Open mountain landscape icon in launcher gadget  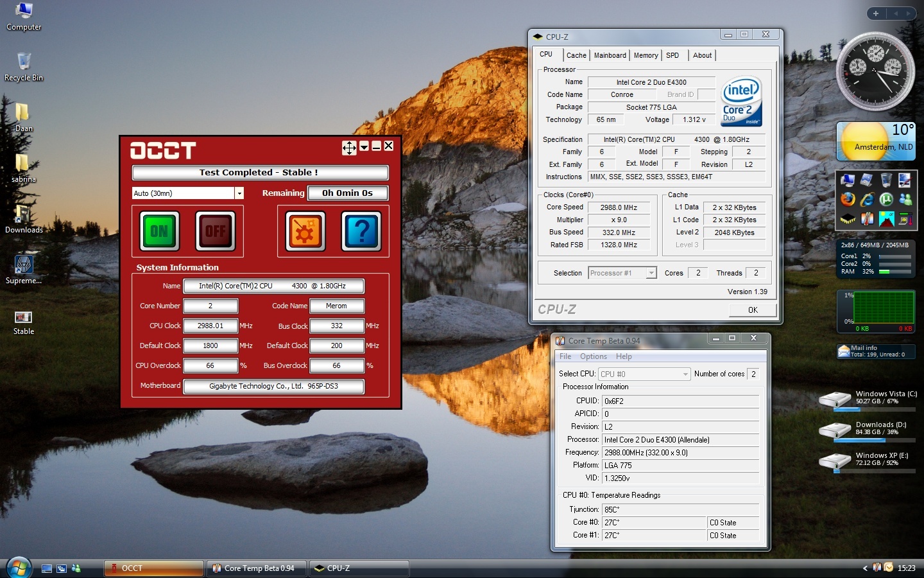coord(886,219)
